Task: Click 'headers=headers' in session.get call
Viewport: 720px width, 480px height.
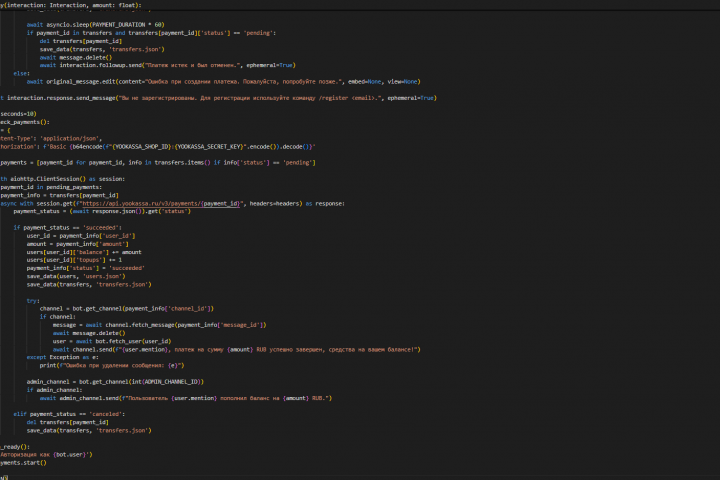Action: click(x=275, y=203)
